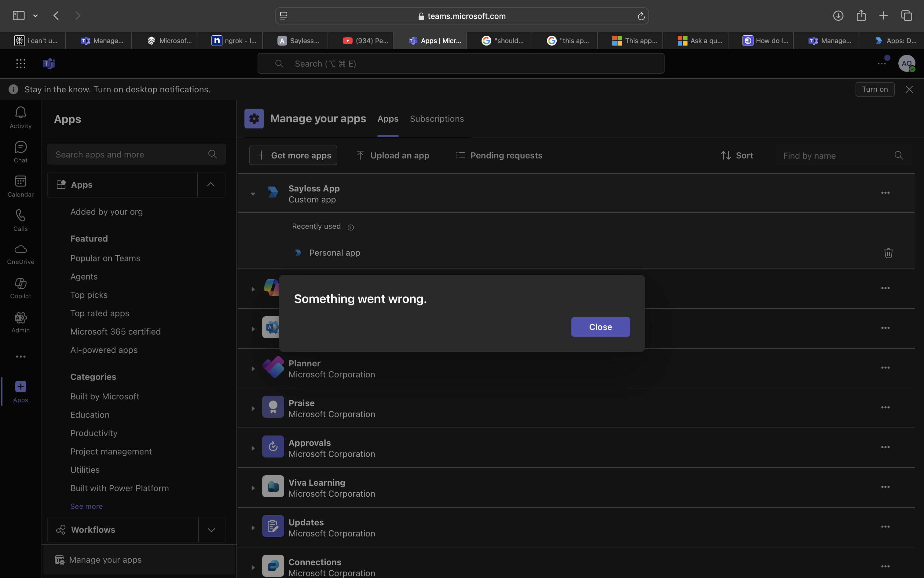
Task: Turn on desktop notifications
Action: click(875, 89)
